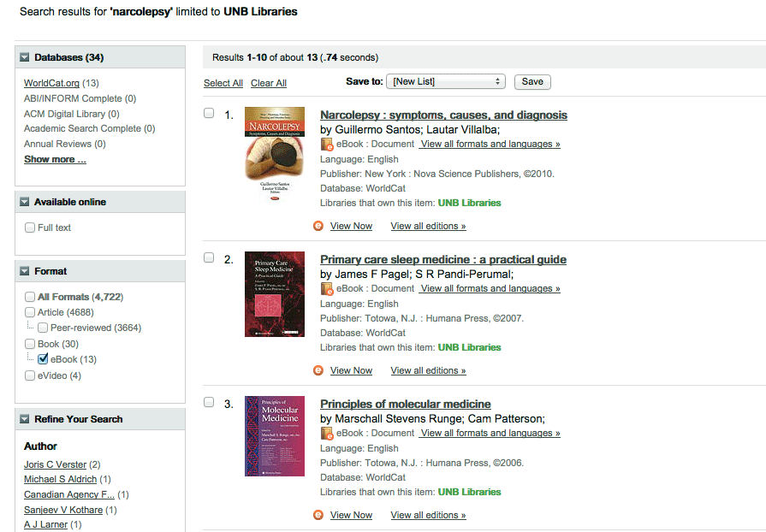Click orange View Now icon for Narcolepsy result
This screenshot has height=532, width=766.
tap(318, 226)
